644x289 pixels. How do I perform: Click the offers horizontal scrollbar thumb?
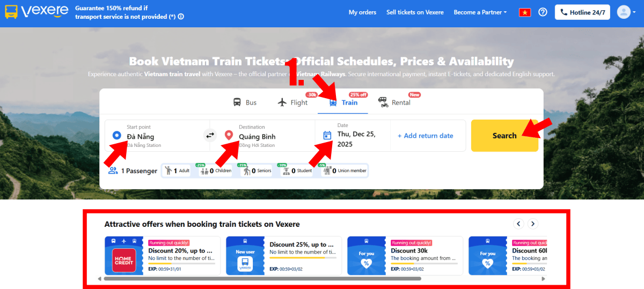coord(262,279)
